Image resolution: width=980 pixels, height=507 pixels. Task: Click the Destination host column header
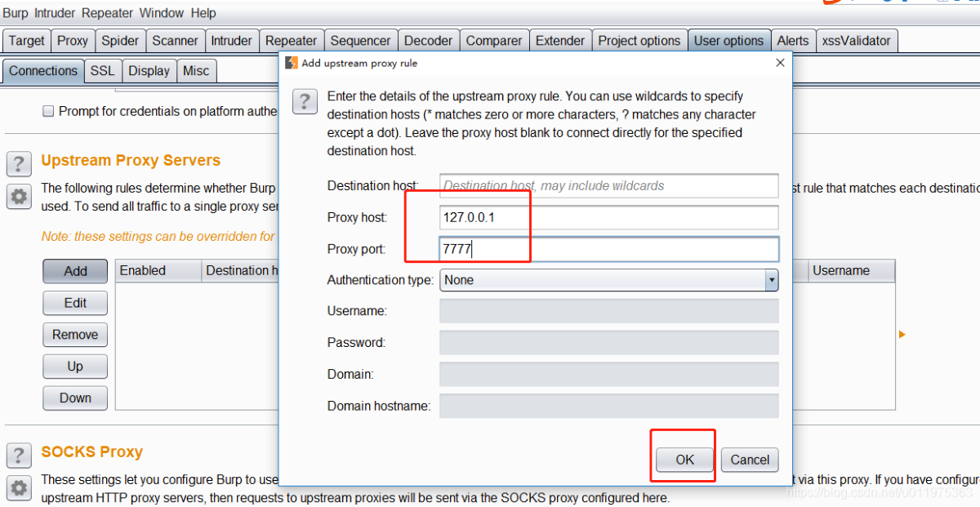tap(241, 271)
